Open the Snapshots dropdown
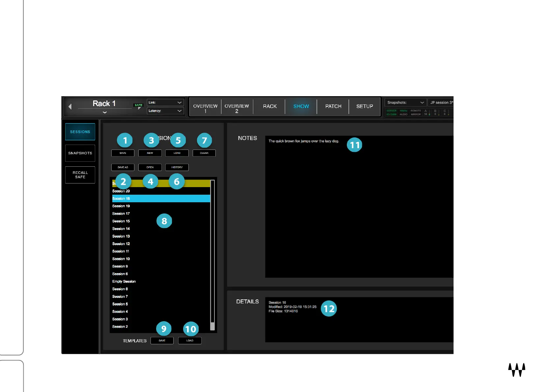 (405, 102)
